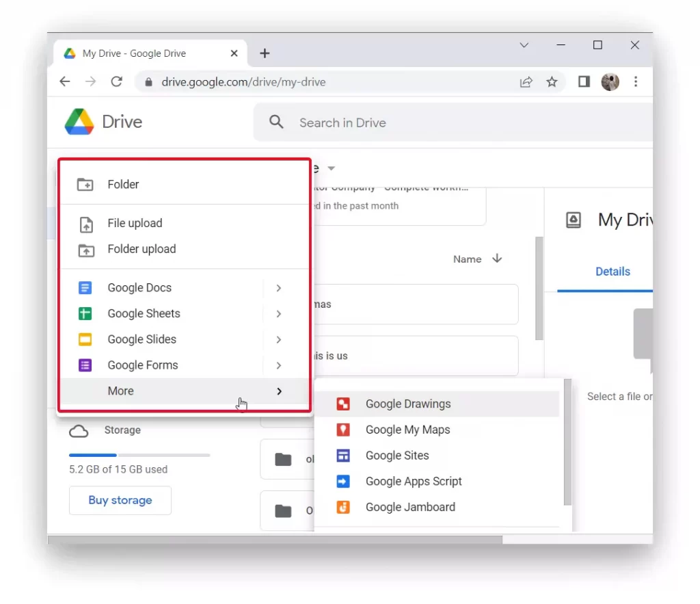This screenshot has height=604, width=700.
Task: Choose Google My Maps
Action: tap(437, 430)
